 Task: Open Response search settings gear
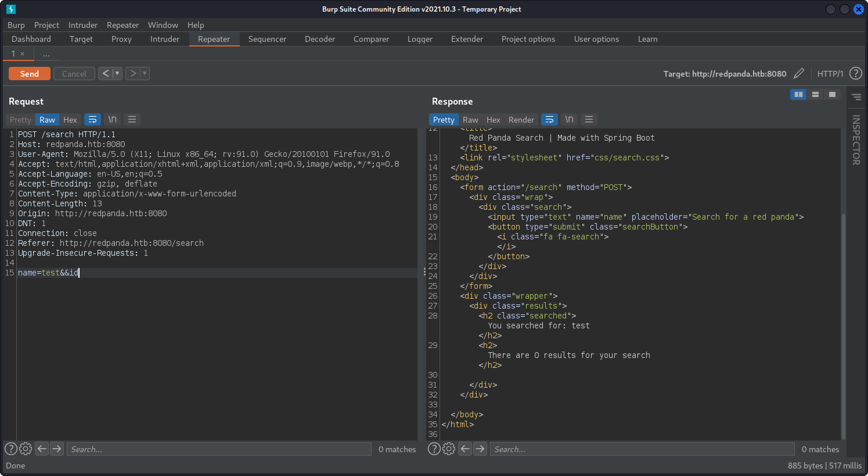[449, 449]
